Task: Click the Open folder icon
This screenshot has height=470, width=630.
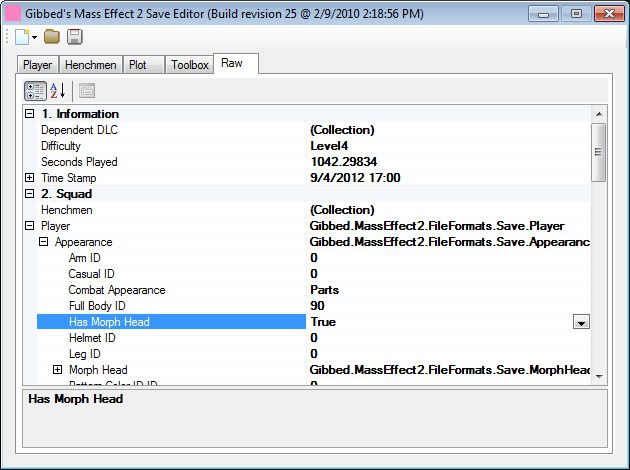Action: pyautogui.click(x=52, y=37)
